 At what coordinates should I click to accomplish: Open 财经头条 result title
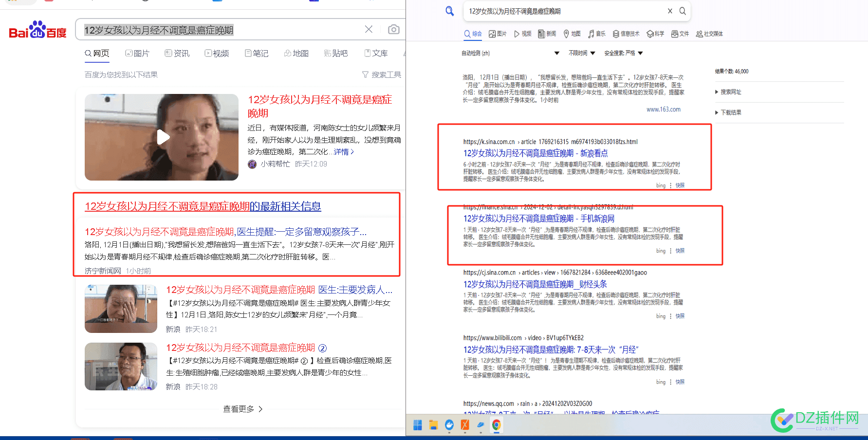(x=535, y=284)
